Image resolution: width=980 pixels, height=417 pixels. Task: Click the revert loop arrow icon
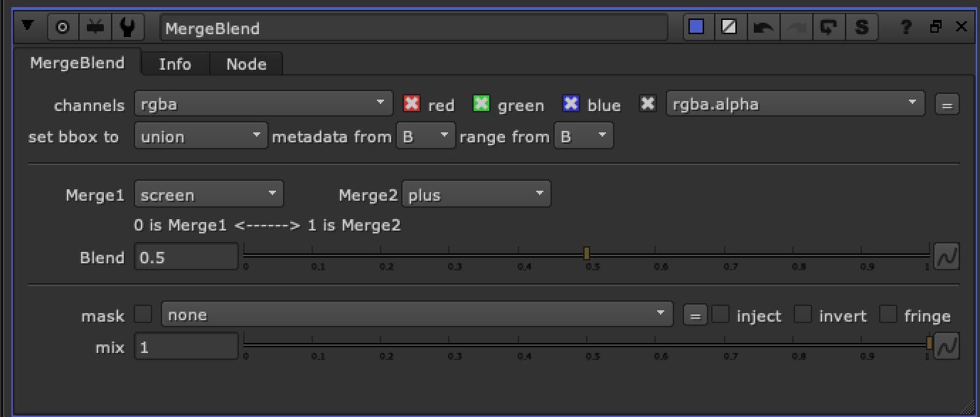click(x=829, y=26)
